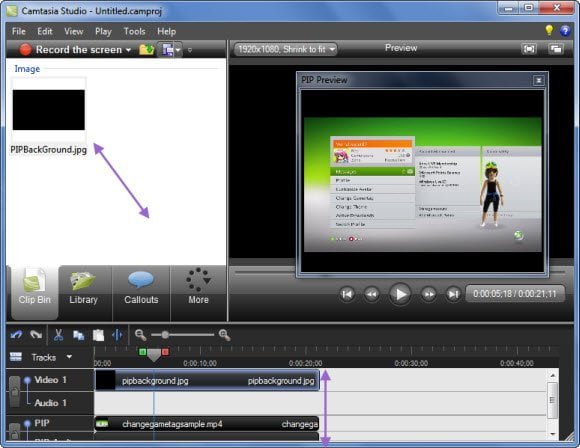
Task: Click the Import media folder icon
Action: [x=146, y=50]
